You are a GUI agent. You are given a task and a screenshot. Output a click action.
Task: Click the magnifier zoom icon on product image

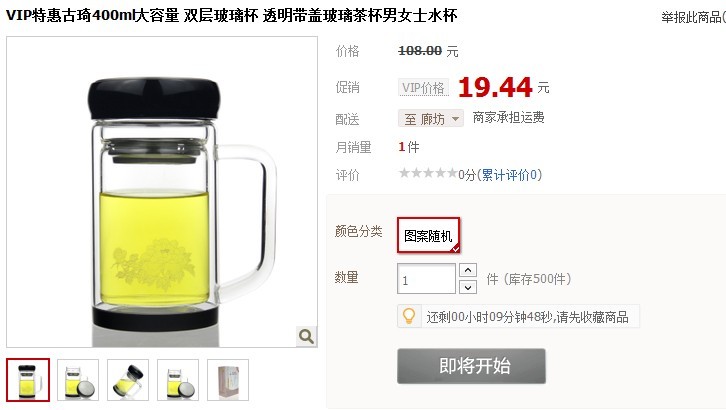pos(306,336)
